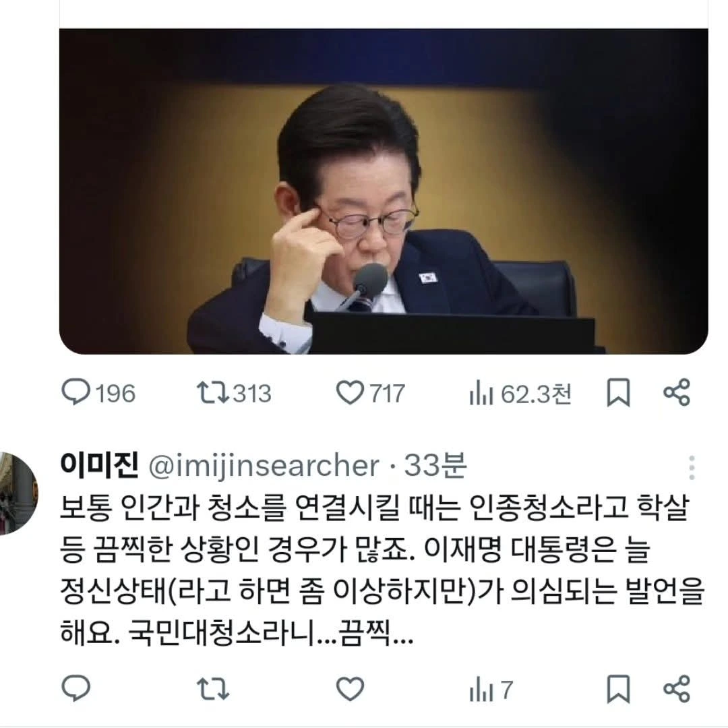Open the reply text starting with 보통 인간과
Screen dimensions: 728x728
(382, 570)
